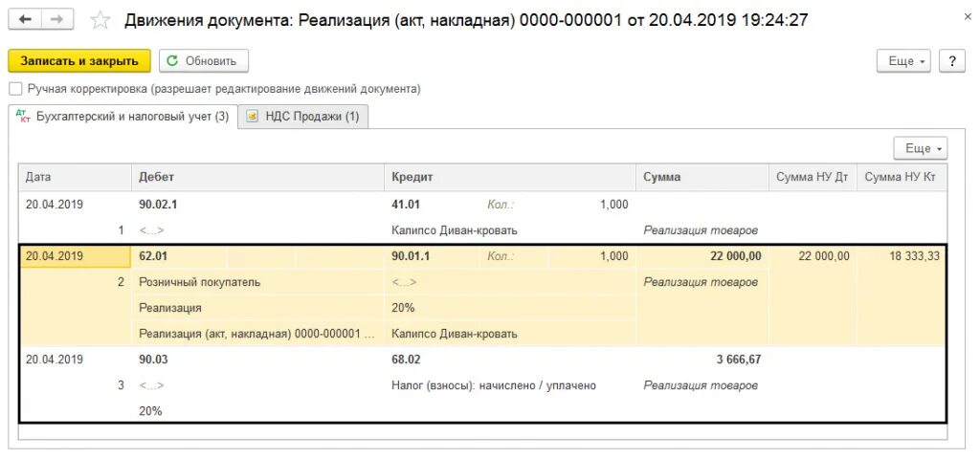Click the Записать и закрыть button
Viewport: 980px width, 458px height.
point(79,61)
